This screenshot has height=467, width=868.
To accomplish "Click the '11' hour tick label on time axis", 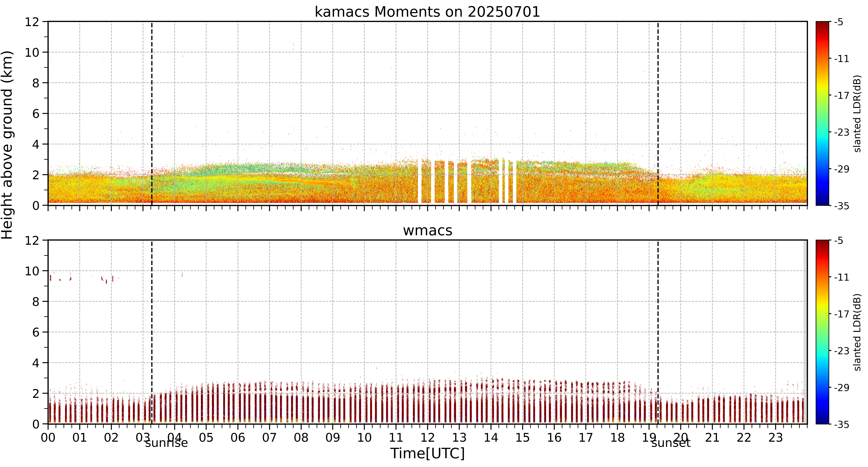I will 396,438.
